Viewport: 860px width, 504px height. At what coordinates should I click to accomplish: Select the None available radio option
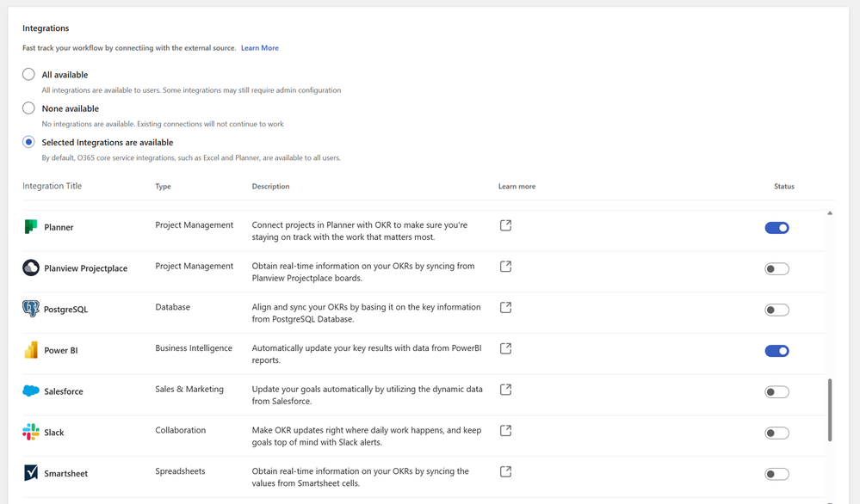(x=29, y=108)
